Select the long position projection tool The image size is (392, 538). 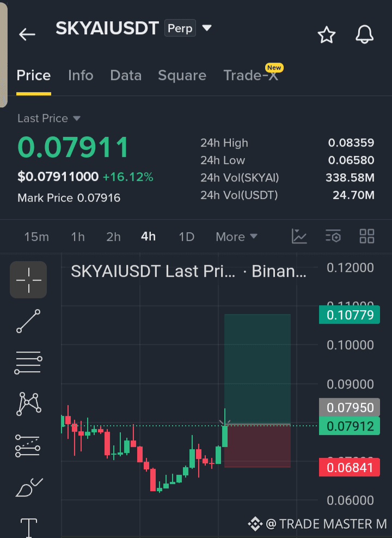(28, 446)
